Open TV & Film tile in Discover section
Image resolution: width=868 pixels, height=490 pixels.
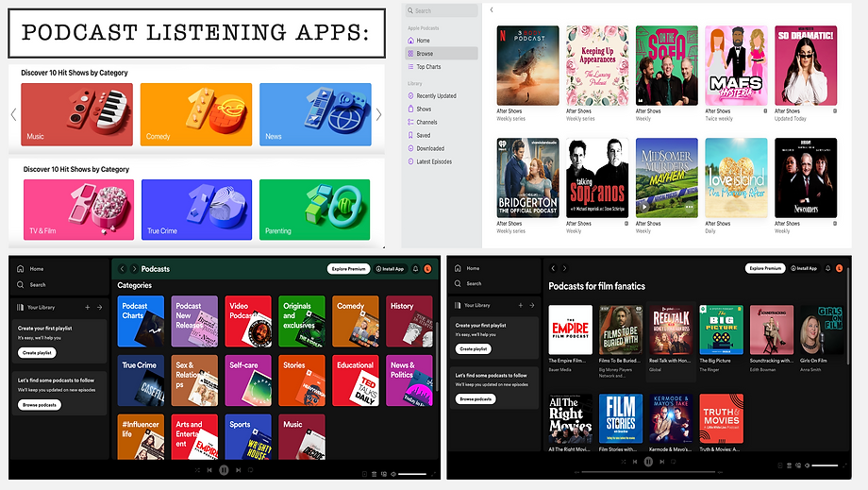[x=78, y=210]
